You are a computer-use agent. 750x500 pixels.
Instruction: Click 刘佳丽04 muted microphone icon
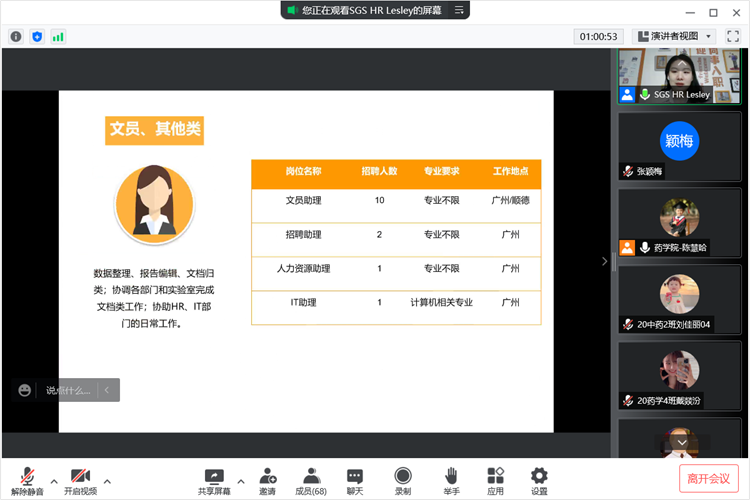pyautogui.click(x=628, y=324)
